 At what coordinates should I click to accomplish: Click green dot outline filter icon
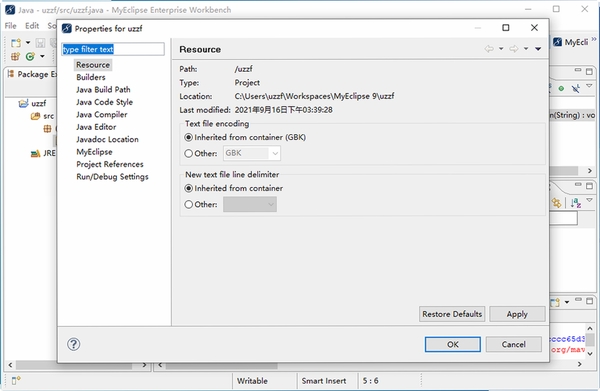pyautogui.click(x=561, y=89)
